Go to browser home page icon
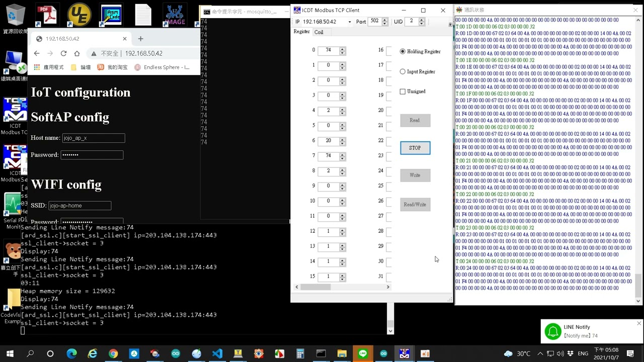The height and width of the screenshot is (362, 644). (77, 53)
